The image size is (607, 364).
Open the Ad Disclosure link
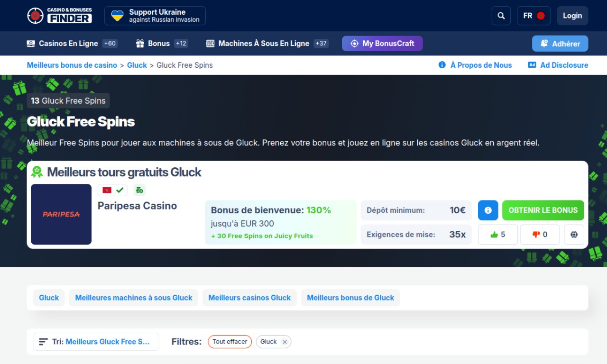pyautogui.click(x=558, y=65)
